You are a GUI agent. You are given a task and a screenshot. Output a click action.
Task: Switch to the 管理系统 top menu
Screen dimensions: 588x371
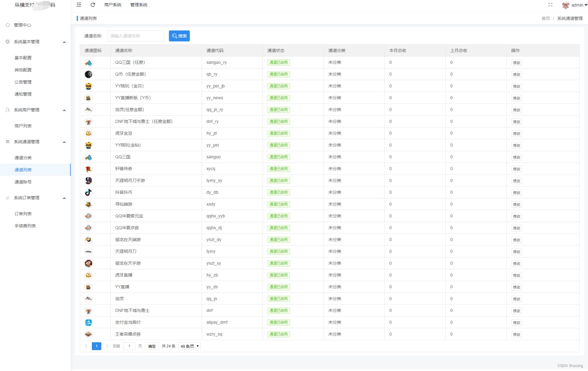coord(139,5)
